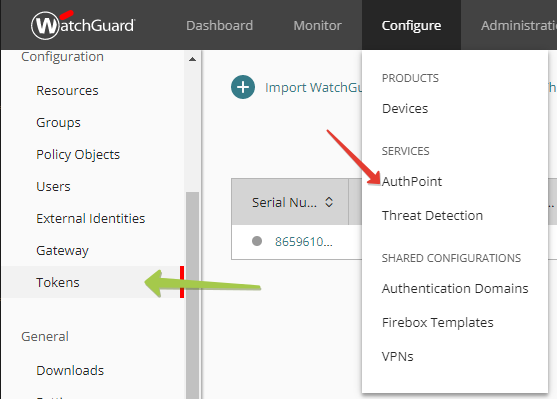Image resolution: width=557 pixels, height=399 pixels.
Task: Open Policy Objects in sidebar
Action: [78, 155]
